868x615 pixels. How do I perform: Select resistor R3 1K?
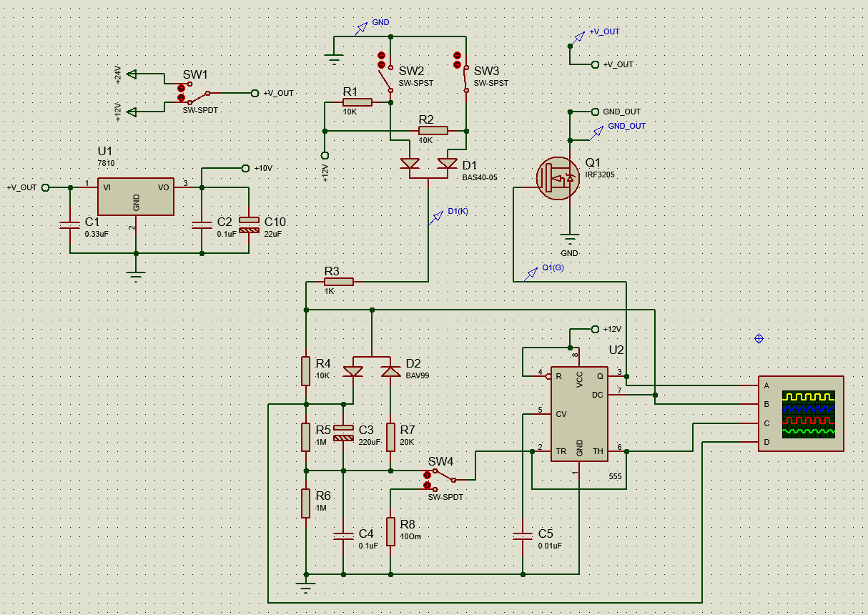(338, 282)
